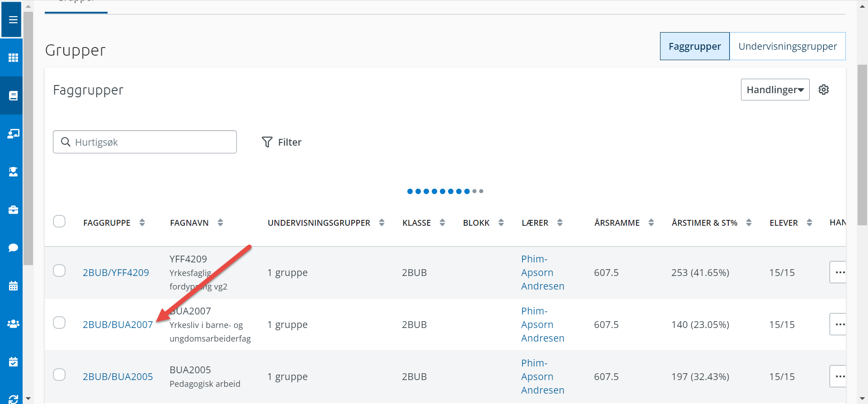Switch to Faggrupper tab
Image resolution: width=868 pixels, height=404 pixels.
tap(695, 46)
